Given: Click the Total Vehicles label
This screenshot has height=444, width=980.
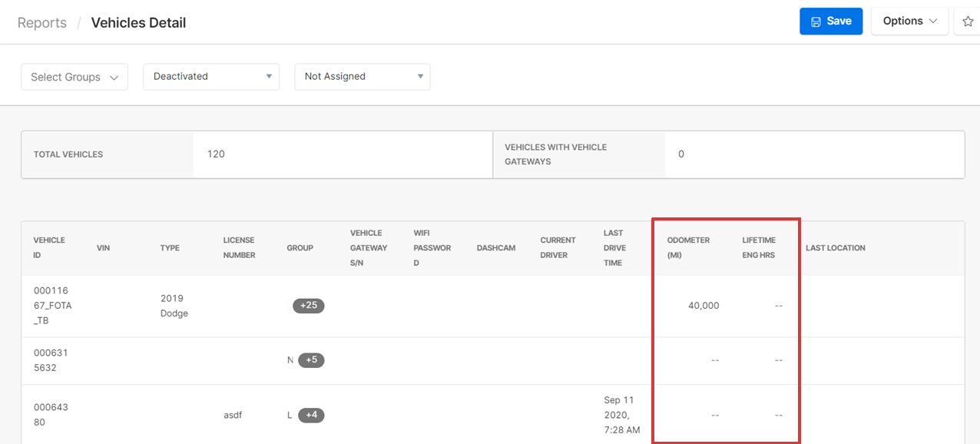Looking at the screenshot, I should pyautogui.click(x=68, y=154).
